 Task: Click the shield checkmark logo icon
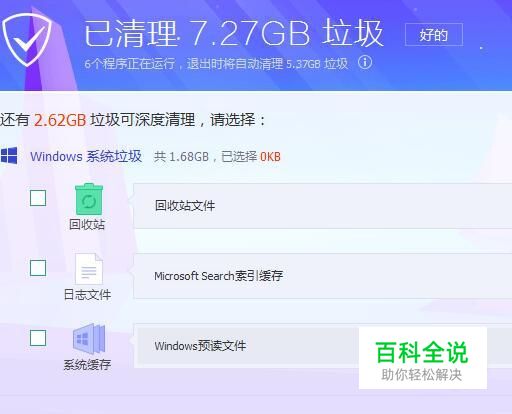tap(27, 39)
